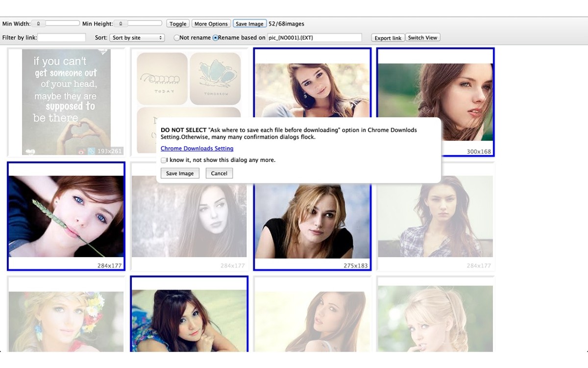Click the rename pattern field 'pic_{NO001}.{EXT}'

(x=314, y=38)
